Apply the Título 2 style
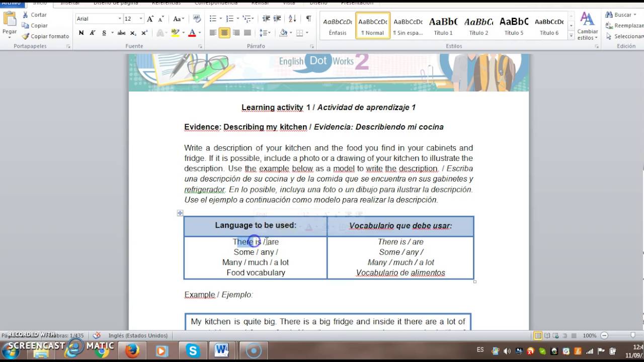The width and height of the screenshot is (644, 362). tap(478, 26)
